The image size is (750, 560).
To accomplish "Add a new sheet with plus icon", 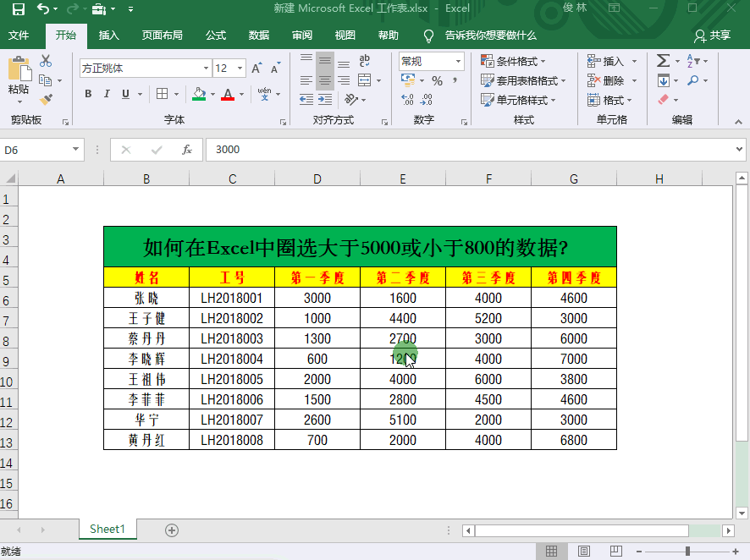I will click(x=172, y=530).
